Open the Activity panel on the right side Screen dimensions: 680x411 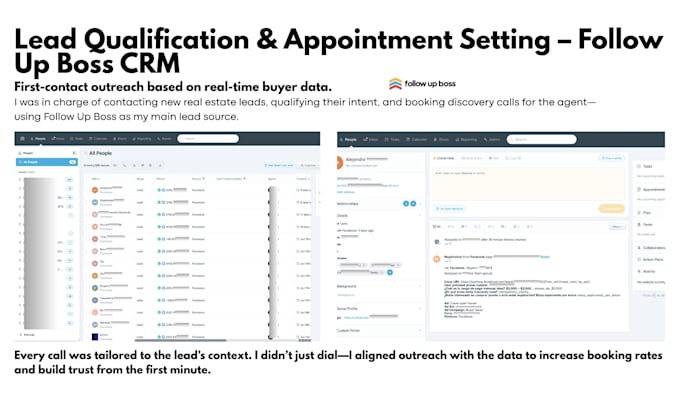point(646,271)
